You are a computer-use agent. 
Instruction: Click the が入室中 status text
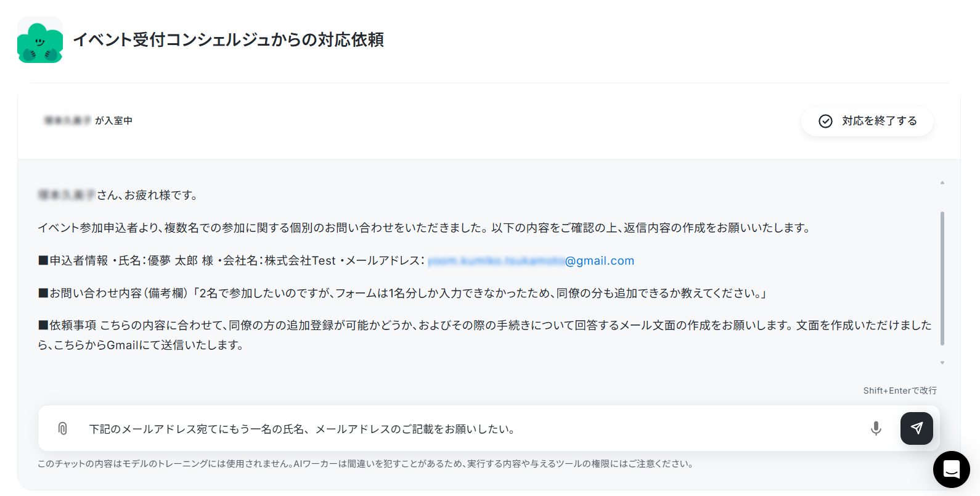pos(113,121)
